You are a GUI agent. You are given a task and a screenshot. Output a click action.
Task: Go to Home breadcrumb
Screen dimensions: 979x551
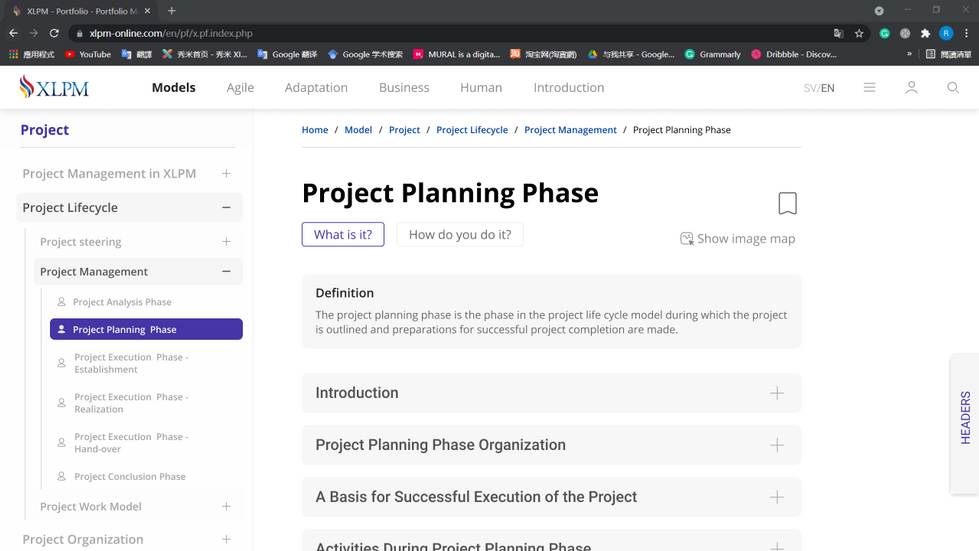315,130
